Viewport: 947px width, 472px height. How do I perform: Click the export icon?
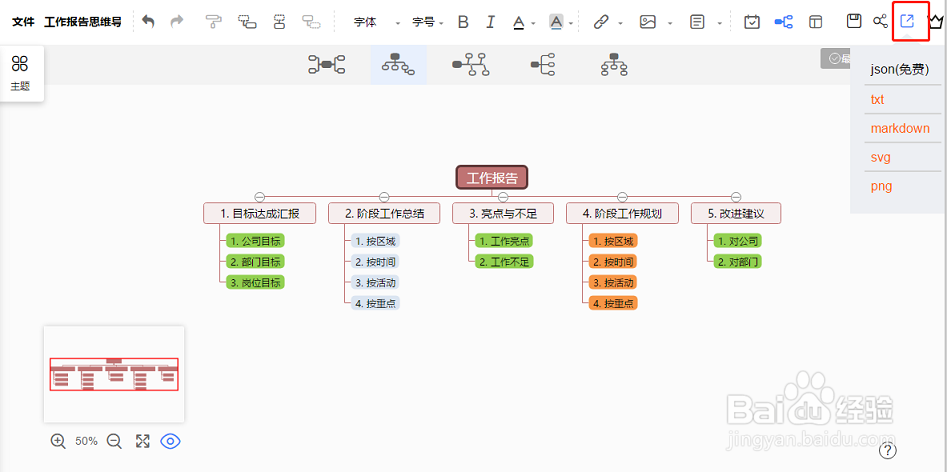click(x=907, y=21)
